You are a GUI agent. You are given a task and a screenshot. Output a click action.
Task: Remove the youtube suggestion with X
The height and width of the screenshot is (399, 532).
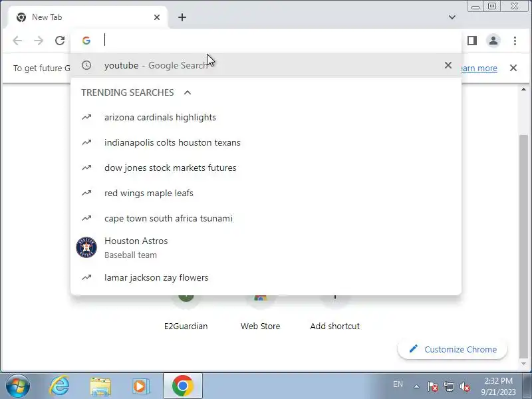(448, 65)
